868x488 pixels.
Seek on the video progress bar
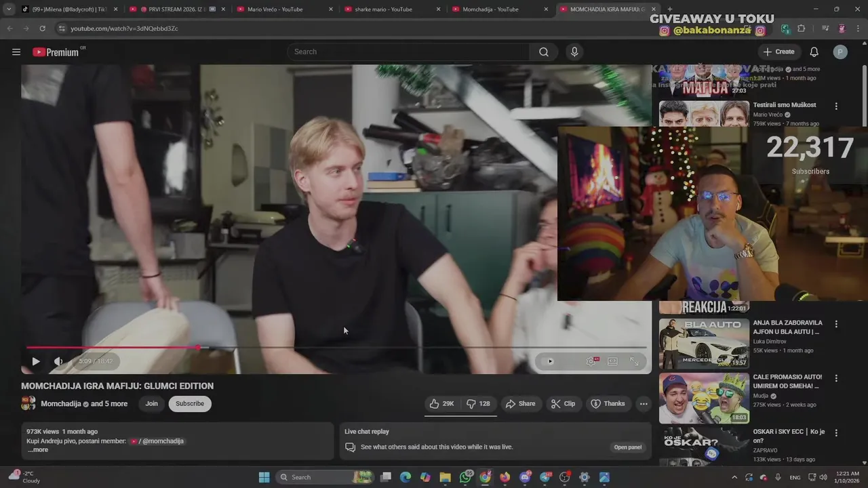337,348
